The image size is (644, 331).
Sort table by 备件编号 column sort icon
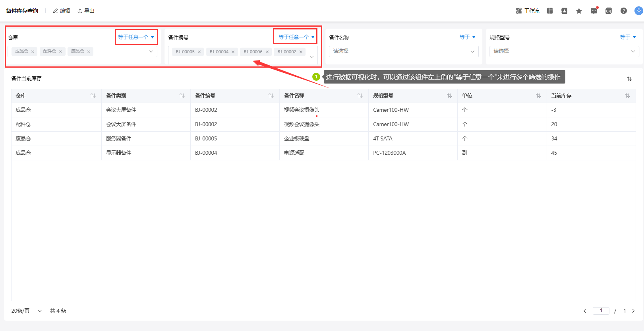271,95
